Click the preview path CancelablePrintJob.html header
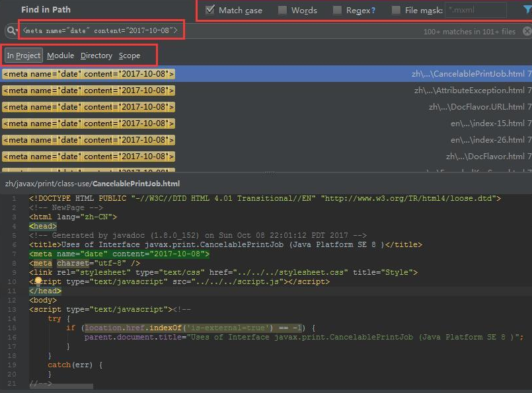Screen dimensions: 532x393 click(93, 184)
